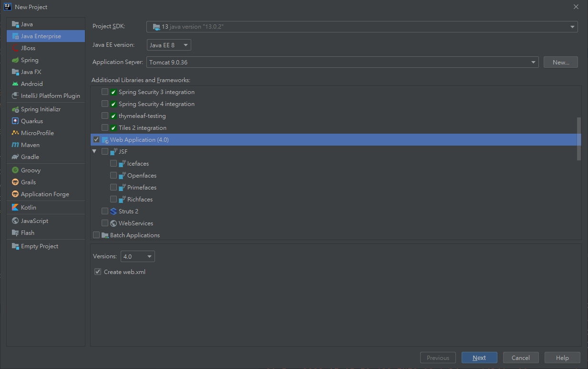Viewport: 588px width, 369px height.
Task: Open the Application Server dropdown
Action: tap(342, 62)
